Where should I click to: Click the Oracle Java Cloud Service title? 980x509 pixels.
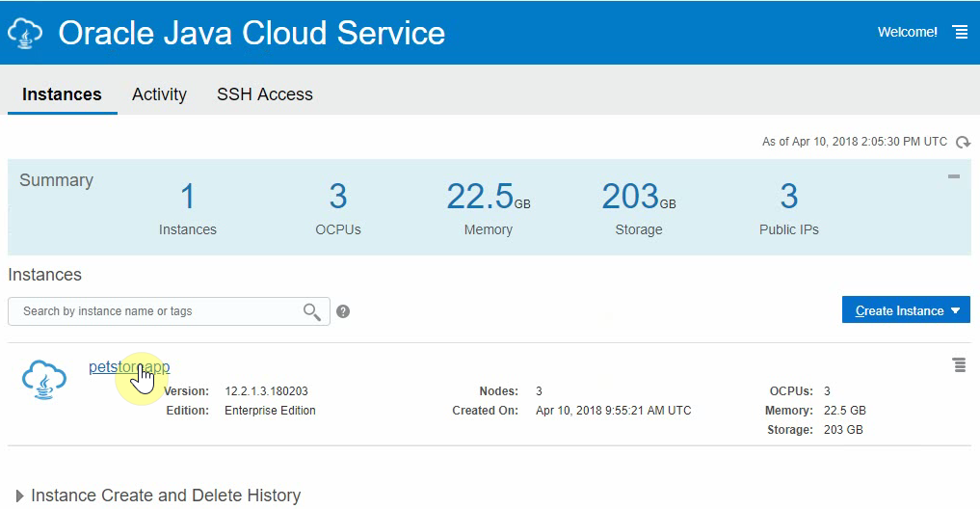(252, 33)
